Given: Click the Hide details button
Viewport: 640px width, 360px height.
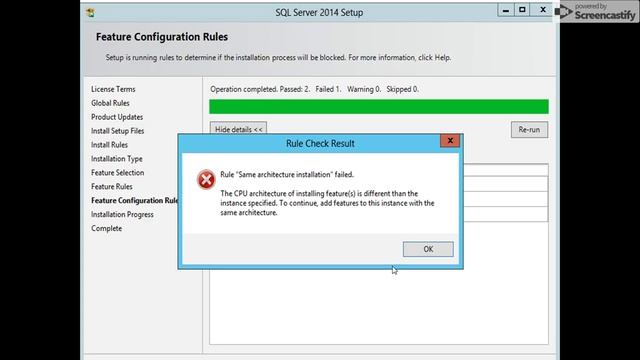Looking at the screenshot, I should [238, 129].
